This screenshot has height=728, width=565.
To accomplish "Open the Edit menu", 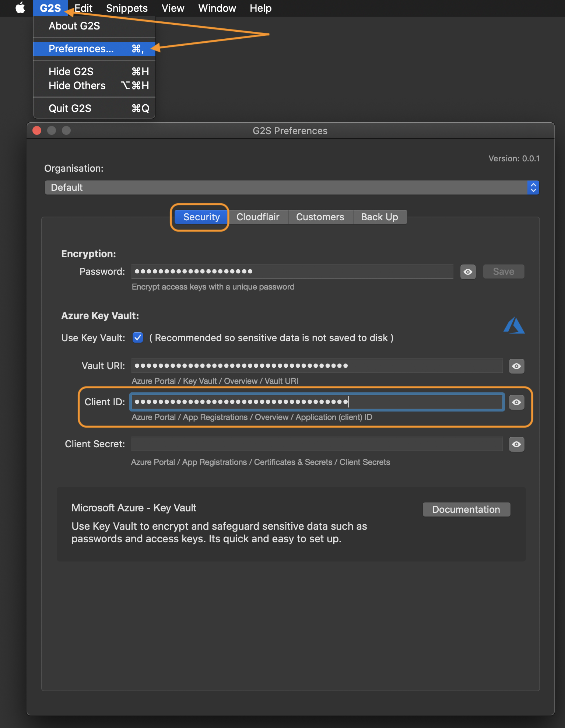I will coord(84,8).
